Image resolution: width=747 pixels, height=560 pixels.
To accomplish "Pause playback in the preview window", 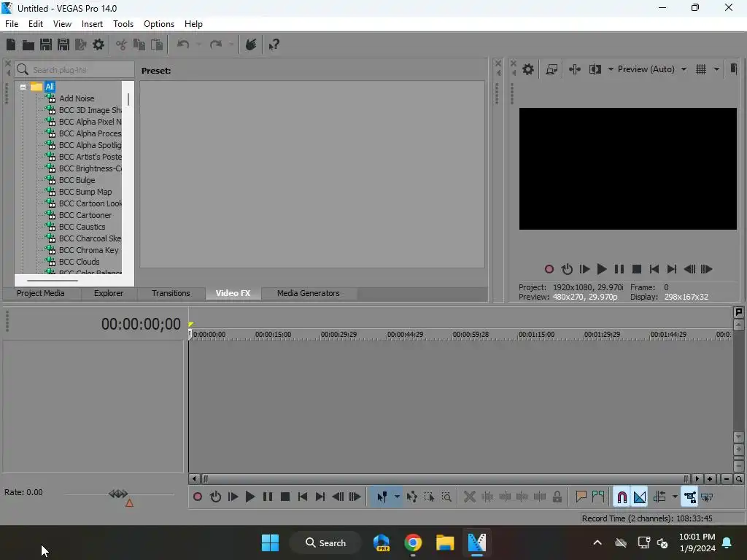I will (x=619, y=270).
